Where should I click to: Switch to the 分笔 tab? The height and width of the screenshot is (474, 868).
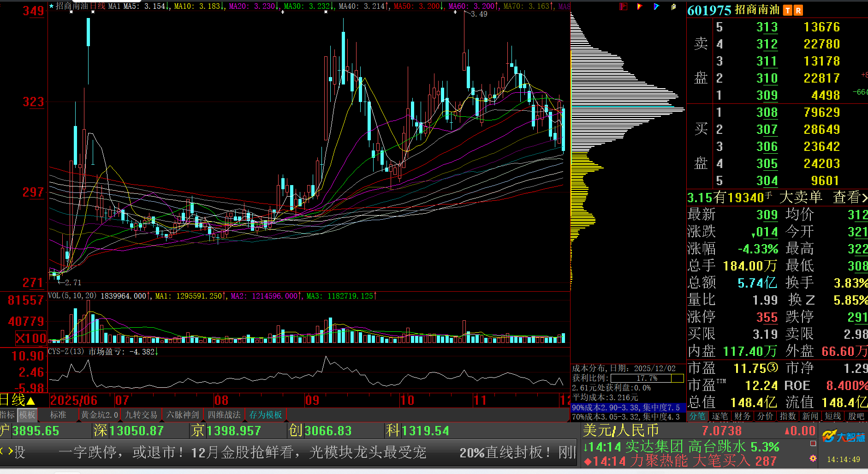(697, 416)
